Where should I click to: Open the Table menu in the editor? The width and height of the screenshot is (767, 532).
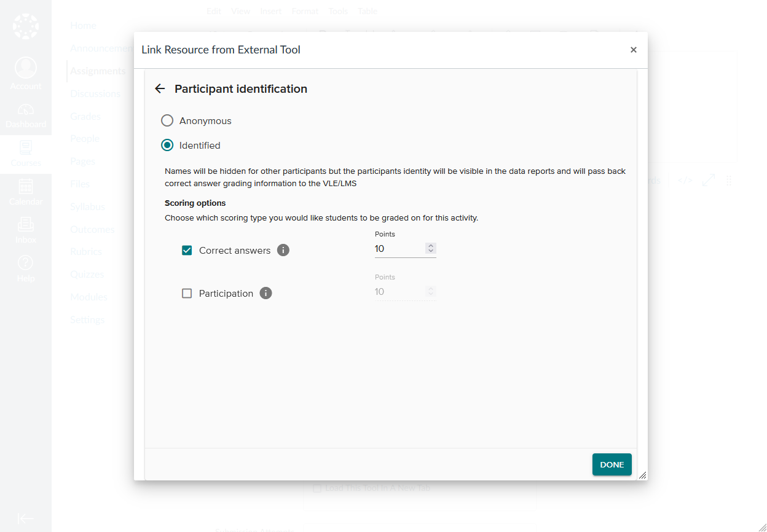[368, 10]
